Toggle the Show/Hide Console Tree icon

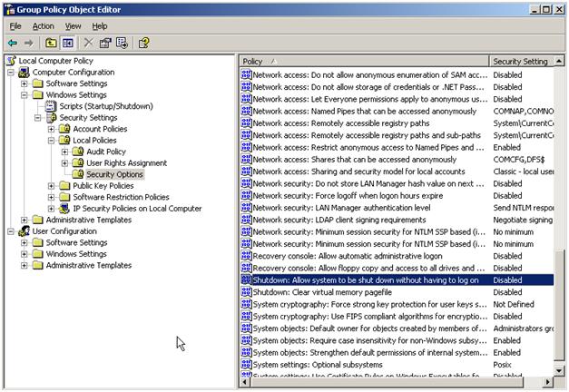[67, 43]
